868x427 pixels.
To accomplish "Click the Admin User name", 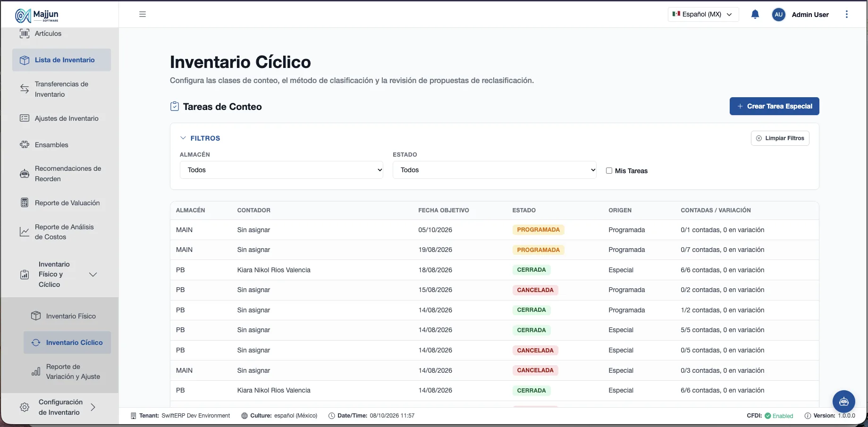I will (x=810, y=15).
